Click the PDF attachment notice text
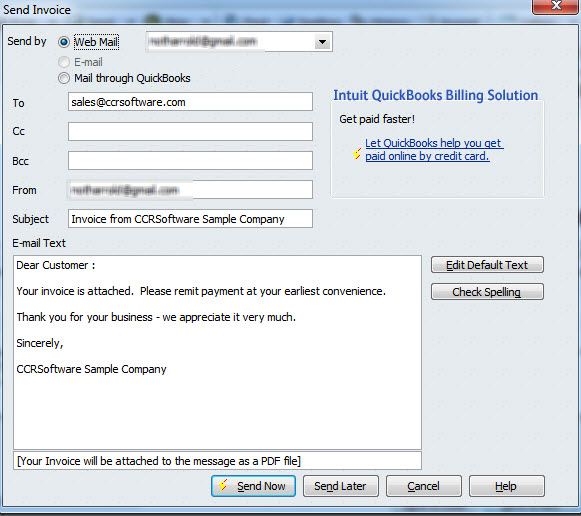This screenshot has height=516, width=581. pos(159,461)
